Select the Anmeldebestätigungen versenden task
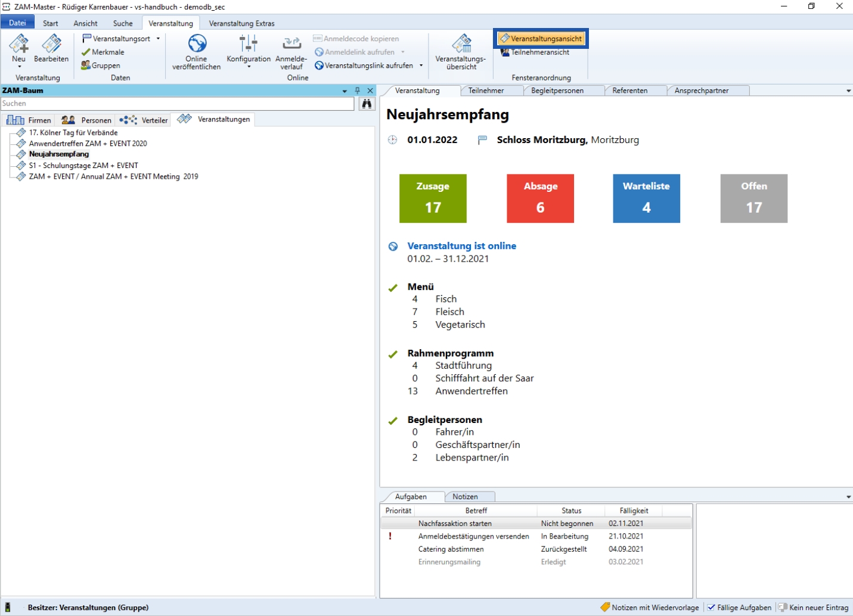Screen dimensions: 853x616 [536, 536]
